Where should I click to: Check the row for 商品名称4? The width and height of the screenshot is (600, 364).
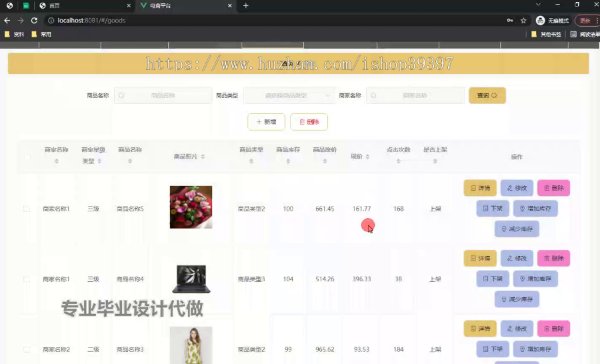27,279
